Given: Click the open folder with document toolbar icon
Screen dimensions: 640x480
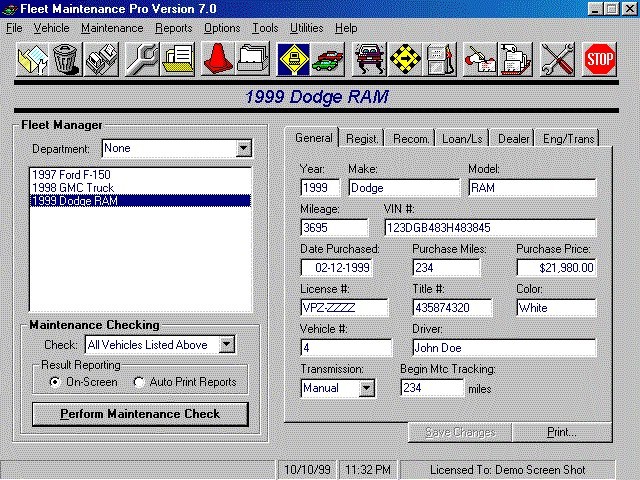Looking at the screenshot, I should point(33,60).
